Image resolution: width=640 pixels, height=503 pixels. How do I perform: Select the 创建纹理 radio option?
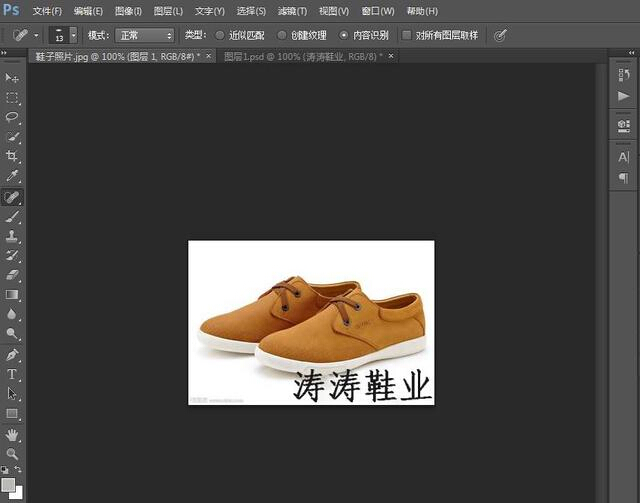pyautogui.click(x=281, y=35)
